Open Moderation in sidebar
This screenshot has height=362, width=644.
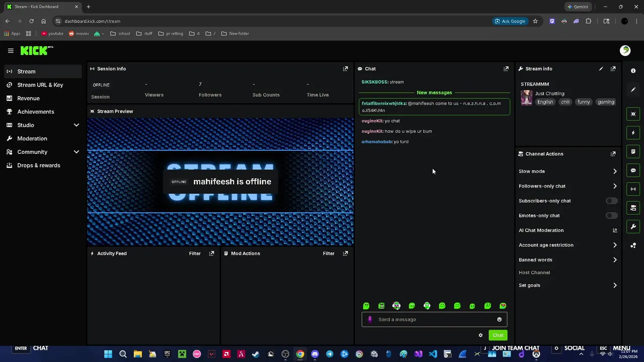coord(43,138)
